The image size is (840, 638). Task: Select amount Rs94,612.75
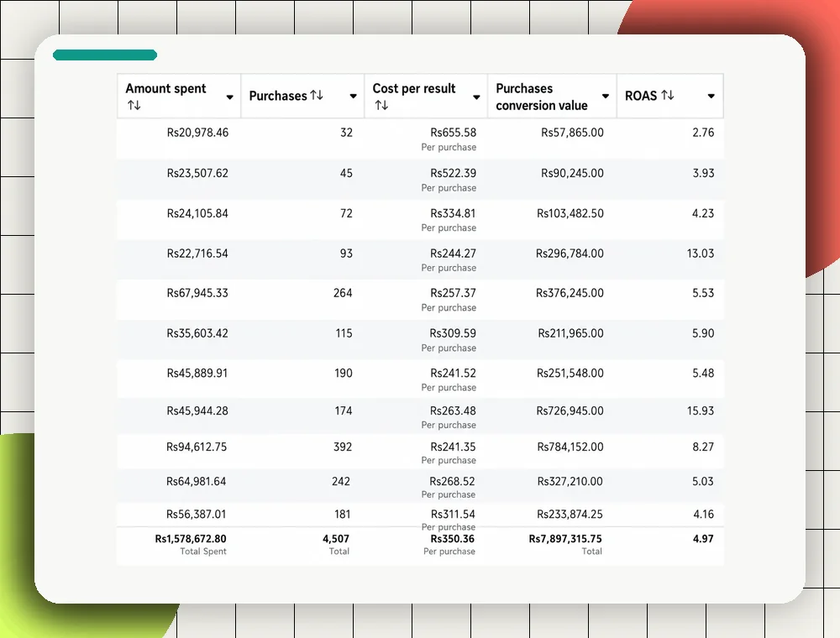tap(197, 447)
